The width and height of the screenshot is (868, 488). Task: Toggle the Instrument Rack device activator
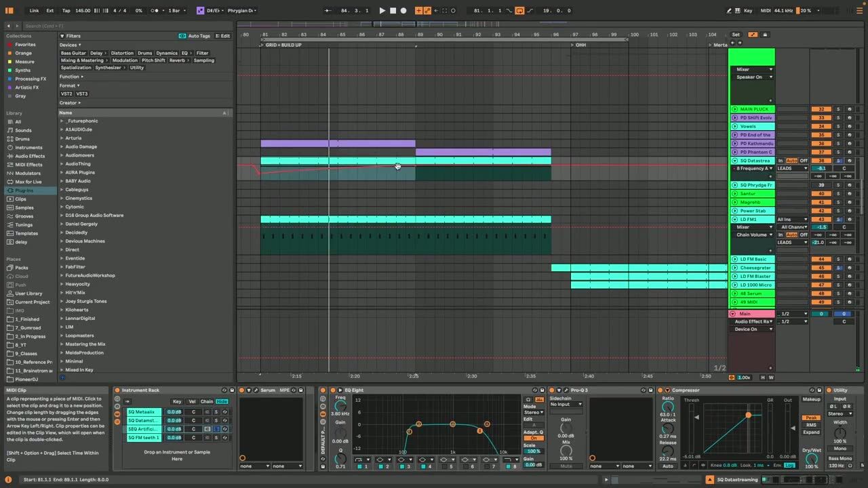click(117, 390)
